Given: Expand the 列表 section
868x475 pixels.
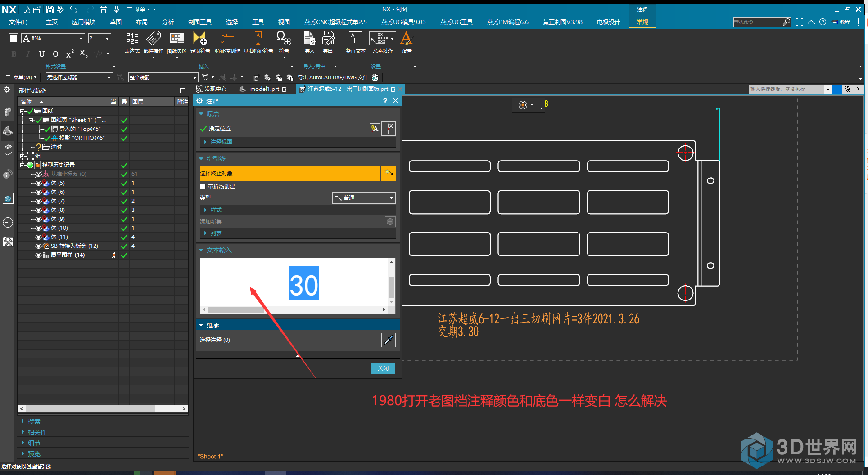Looking at the screenshot, I should pos(298,233).
